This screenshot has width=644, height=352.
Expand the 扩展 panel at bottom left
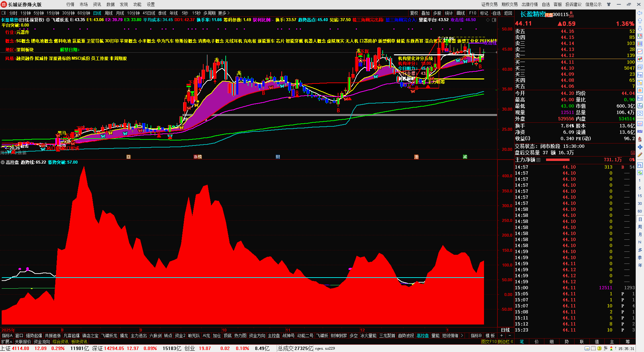pos(6,342)
